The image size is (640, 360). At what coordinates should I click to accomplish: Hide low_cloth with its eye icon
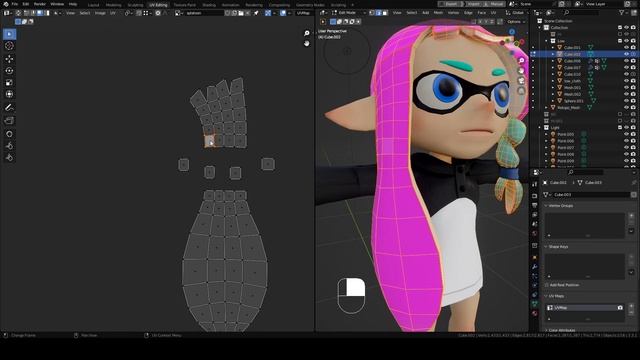pyautogui.click(x=627, y=81)
